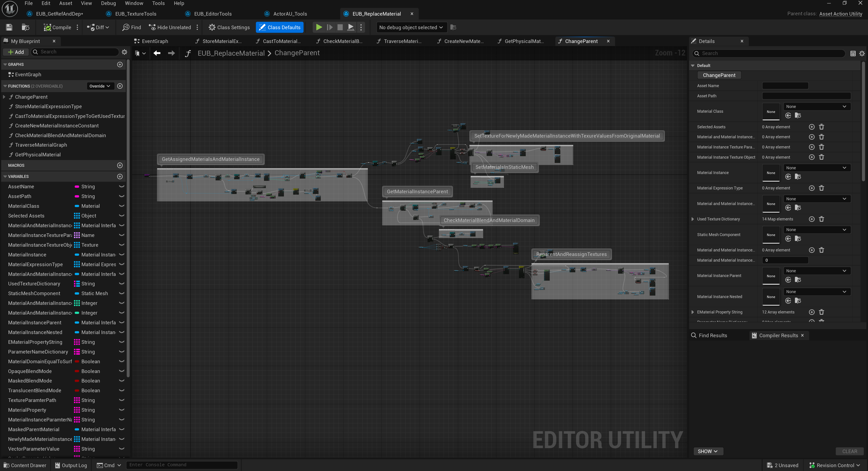Select TraverseMaterialGraph function
The image size is (868, 471).
click(41, 145)
